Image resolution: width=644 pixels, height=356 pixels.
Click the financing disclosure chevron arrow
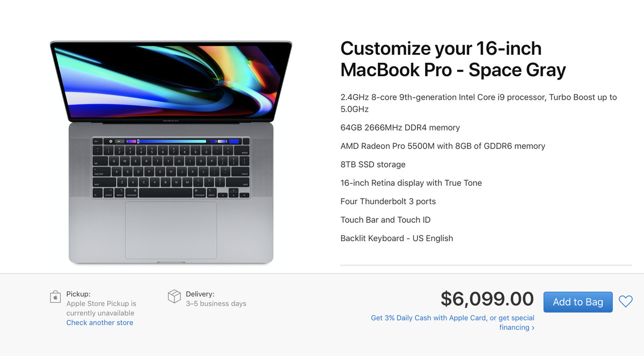tap(533, 327)
